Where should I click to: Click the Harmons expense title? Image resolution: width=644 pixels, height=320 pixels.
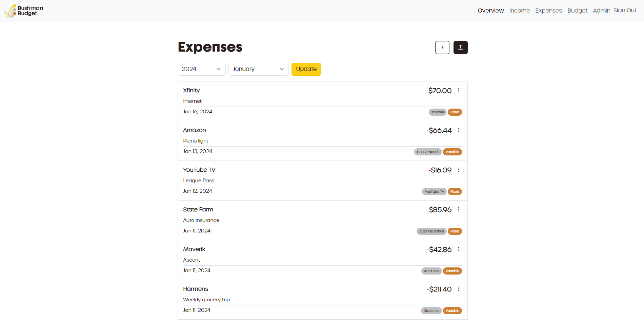196,289
